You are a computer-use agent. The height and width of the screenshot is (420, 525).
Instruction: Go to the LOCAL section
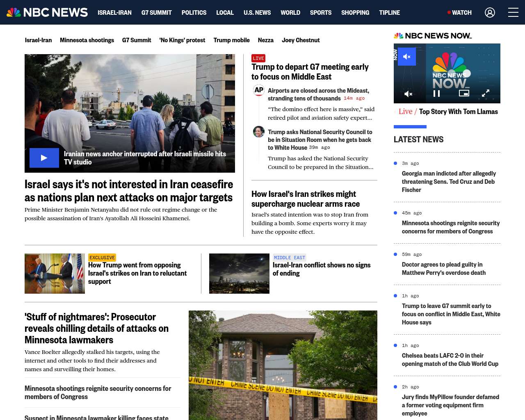(225, 13)
